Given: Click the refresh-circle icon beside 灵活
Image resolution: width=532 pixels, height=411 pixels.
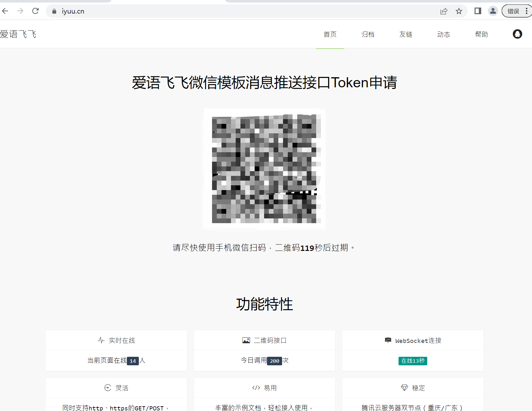Looking at the screenshot, I should pos(108,388).
